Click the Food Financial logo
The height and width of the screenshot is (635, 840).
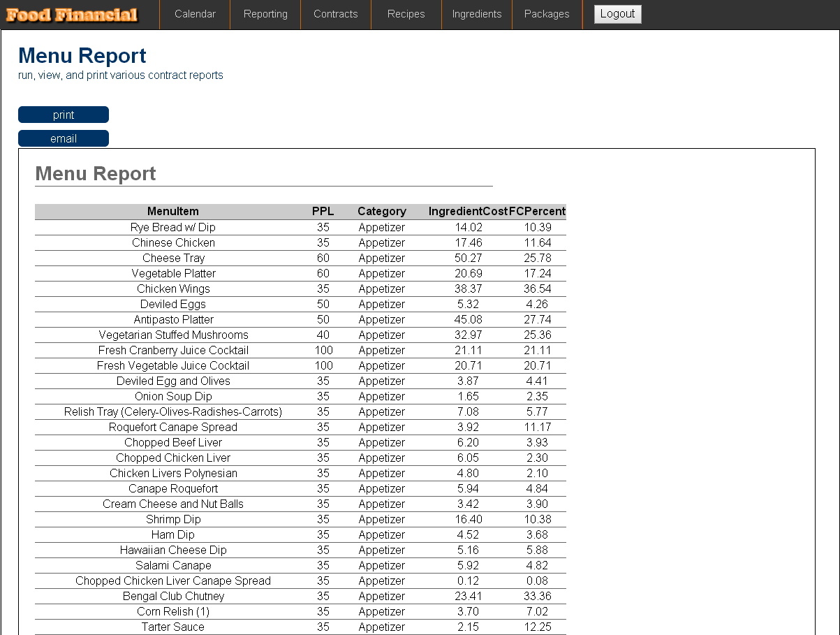point(72,15)
